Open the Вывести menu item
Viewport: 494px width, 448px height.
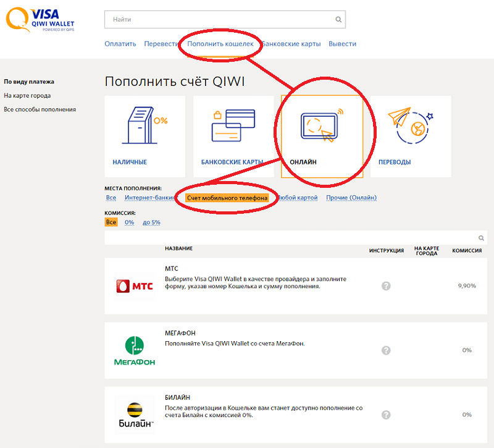(x=343, y=44)
